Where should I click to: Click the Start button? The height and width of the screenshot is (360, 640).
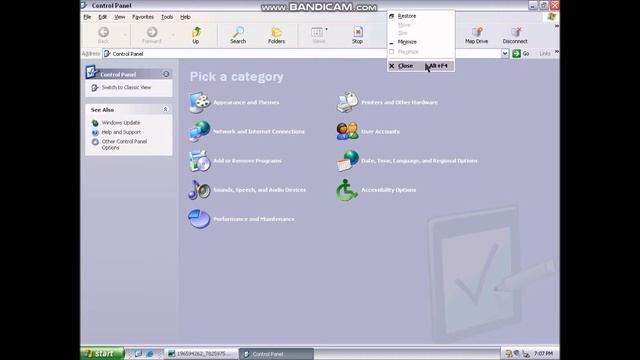tap(102, 353)
